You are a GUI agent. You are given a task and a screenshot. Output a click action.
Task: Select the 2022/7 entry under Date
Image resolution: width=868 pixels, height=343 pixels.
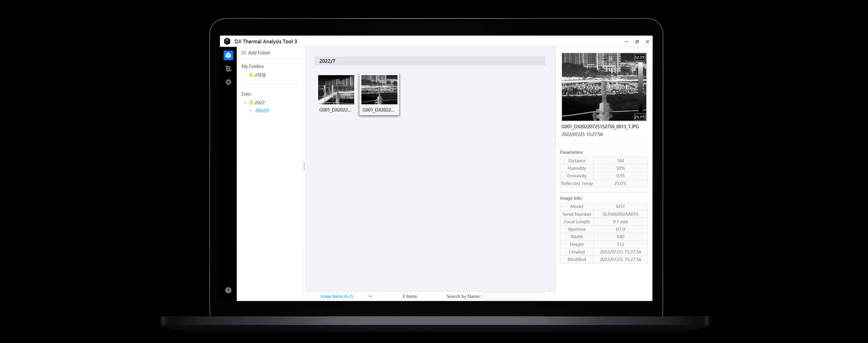(x=262, y=110)
